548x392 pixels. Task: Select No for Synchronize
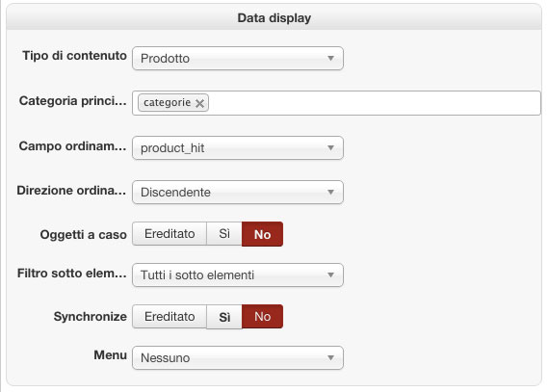263,317
